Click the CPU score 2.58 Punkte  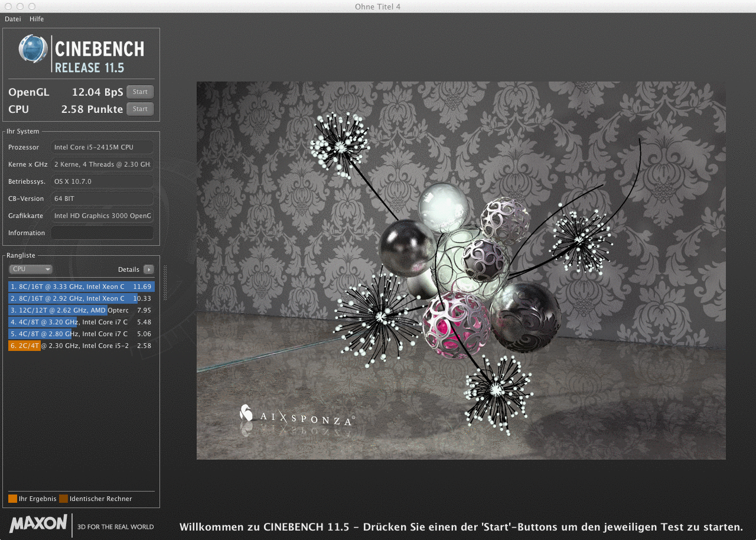[x=92, y=109]
